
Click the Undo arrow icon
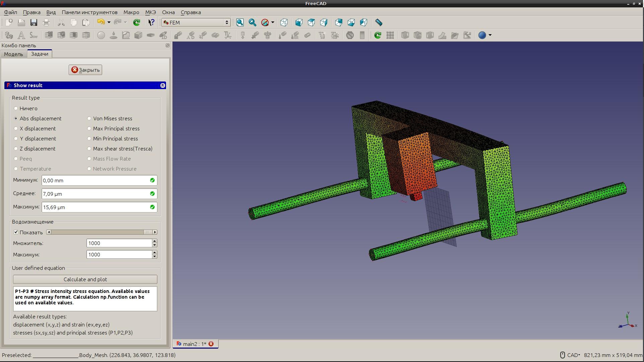point(101,22)
